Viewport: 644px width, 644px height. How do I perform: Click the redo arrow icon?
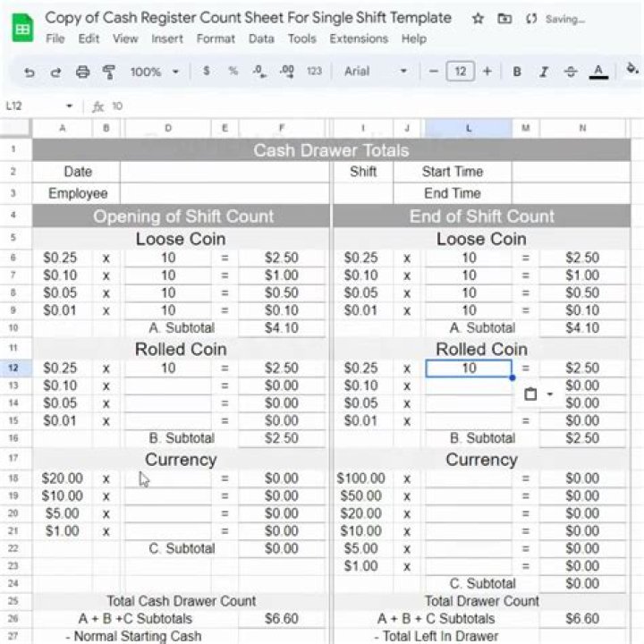click(55, 72)
